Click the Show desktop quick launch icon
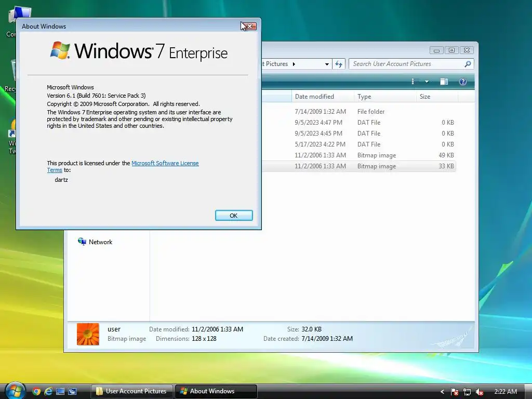The image size is (532, 399). click(x=60, y=392)
